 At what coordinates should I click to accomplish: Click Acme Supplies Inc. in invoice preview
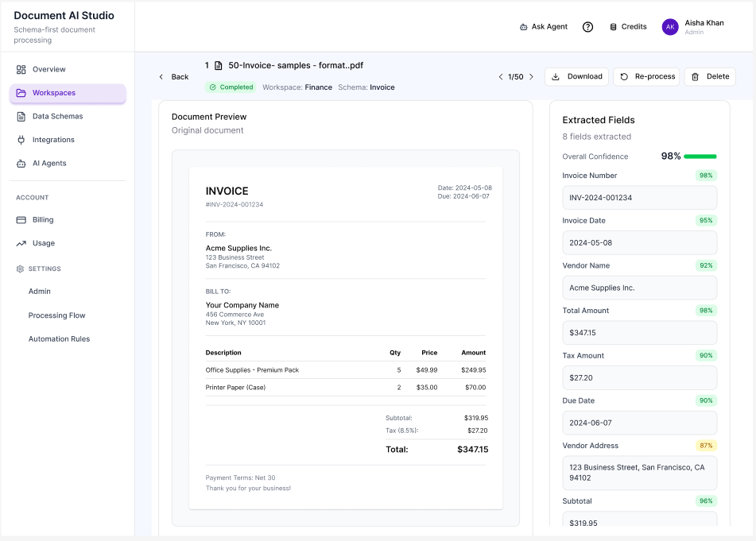pos(238,248)
